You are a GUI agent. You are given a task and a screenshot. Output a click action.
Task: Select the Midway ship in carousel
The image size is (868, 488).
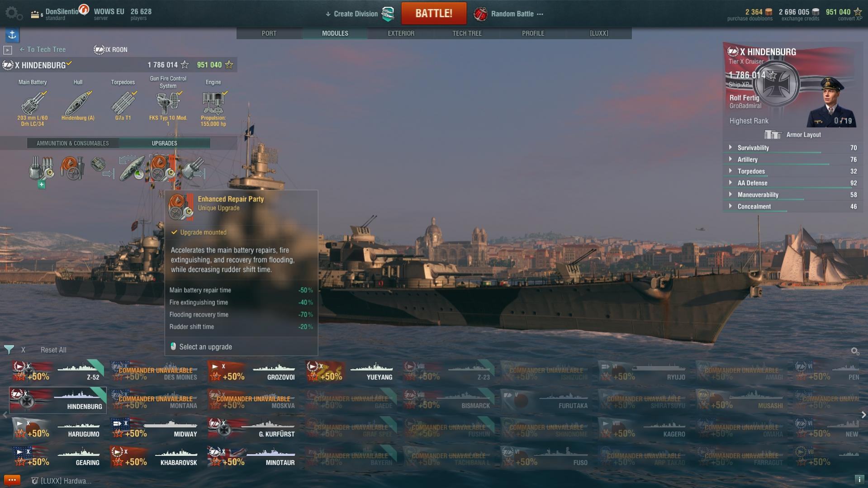tap(155, 429)
